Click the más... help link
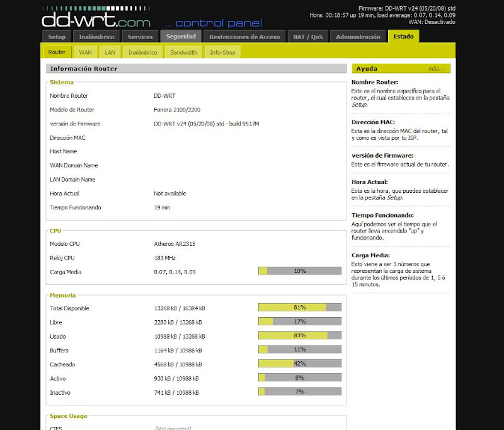504x430 pixels. 437,69
